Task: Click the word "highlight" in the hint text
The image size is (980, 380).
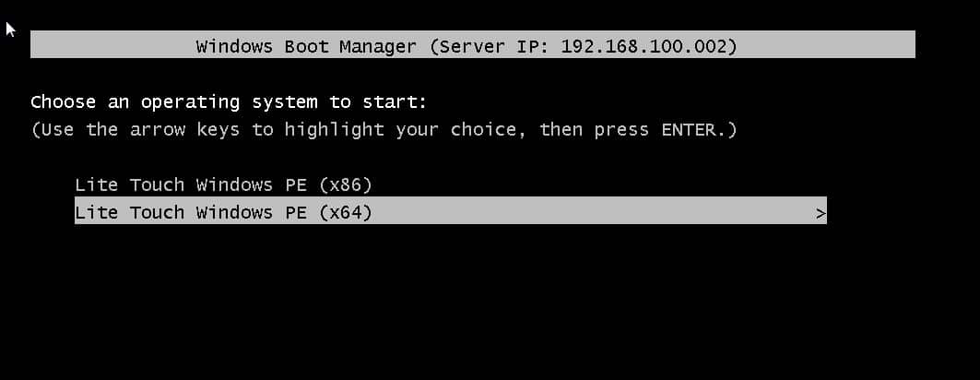Action: (334, 130)
